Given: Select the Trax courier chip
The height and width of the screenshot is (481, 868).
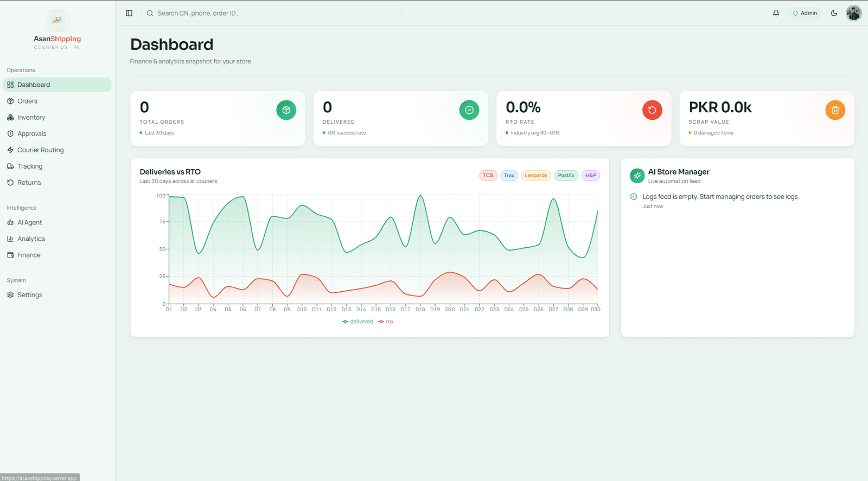Looking at the screenshot, I should pyautogui.click(x=509, y=175).
